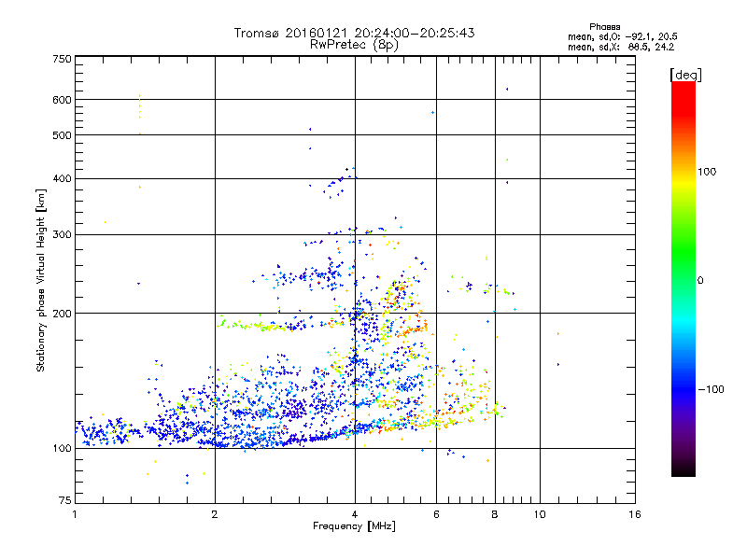Click the x-axis "2" tick label
This screenshot has height=560, width=747.
(215, 514)
